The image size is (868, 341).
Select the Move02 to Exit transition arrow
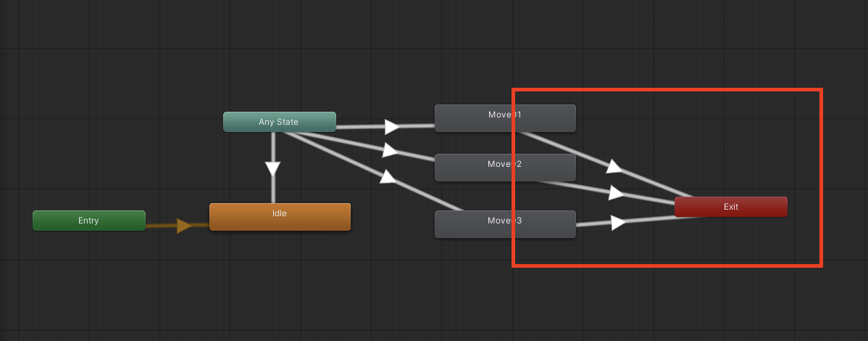coord(617,193)
